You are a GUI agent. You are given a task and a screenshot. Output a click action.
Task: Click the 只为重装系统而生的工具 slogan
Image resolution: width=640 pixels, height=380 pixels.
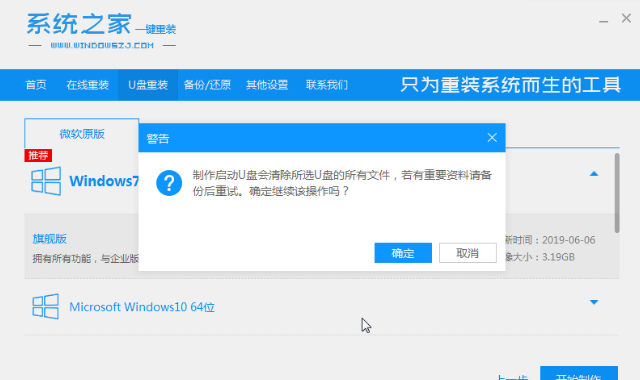point(510,85)
